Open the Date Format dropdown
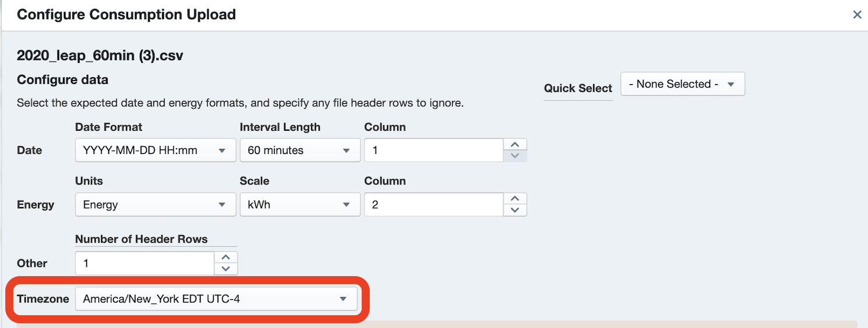 pyautogui.click(x=155, y=150)
